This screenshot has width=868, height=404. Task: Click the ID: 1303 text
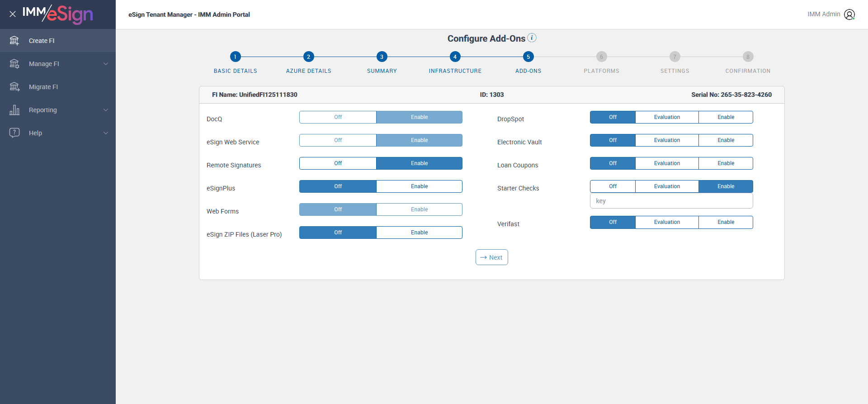click(x=492, y=95)
